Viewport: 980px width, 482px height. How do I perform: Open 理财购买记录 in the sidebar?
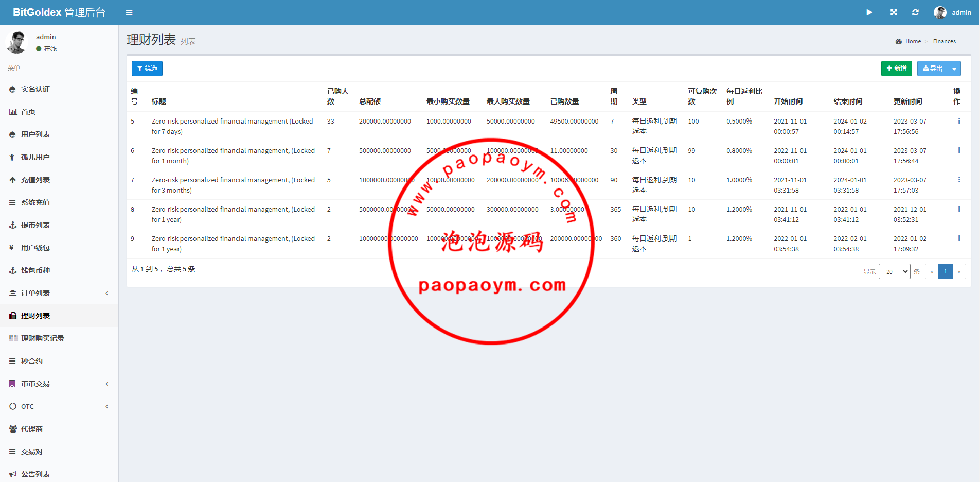[42, 338]
